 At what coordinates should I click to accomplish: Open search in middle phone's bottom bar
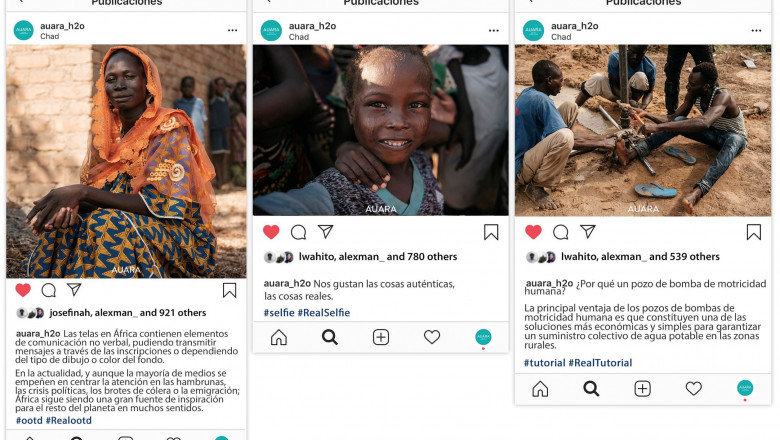(x=330, y=337)
